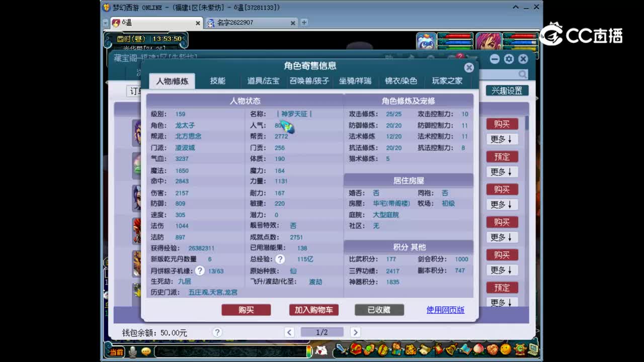Image resolution: width=644 pixels, height=362 pixels.
Task: Open 兴趣设置 button
Action: [507, 90]
